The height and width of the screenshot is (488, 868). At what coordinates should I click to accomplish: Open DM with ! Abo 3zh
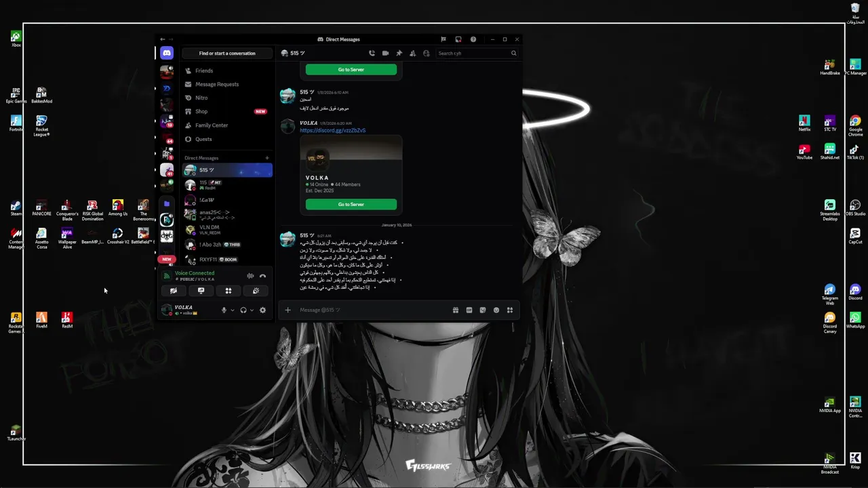point(227,245)
